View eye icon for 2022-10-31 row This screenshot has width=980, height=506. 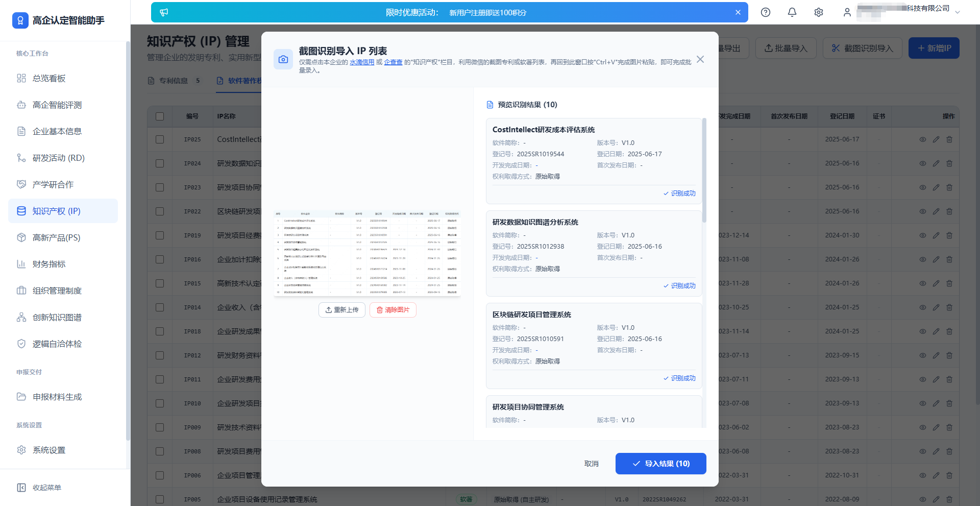click(923, 475)
